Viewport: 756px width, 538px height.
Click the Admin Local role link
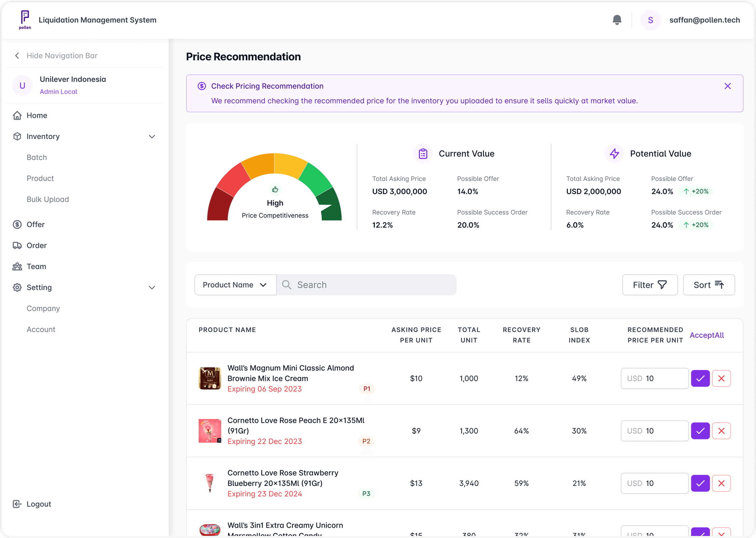pyautogui.click(x=58, y=92)
